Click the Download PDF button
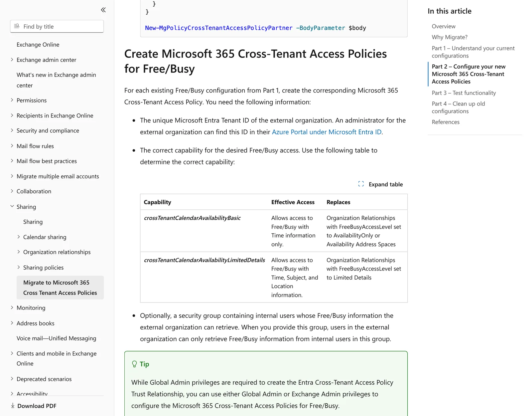The image size is (532, 416). [34, 406]
